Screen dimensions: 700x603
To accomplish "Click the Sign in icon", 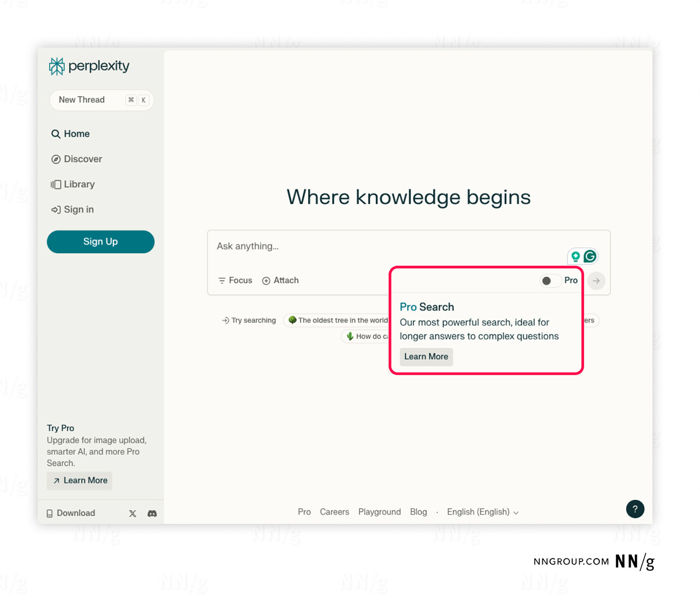I will pos(56,209).
